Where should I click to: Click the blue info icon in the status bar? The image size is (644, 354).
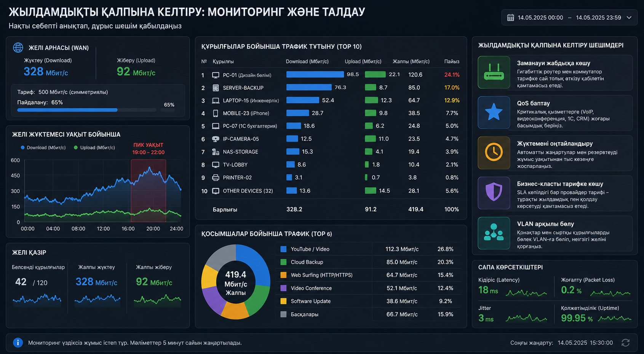click(x=18, y=343)
